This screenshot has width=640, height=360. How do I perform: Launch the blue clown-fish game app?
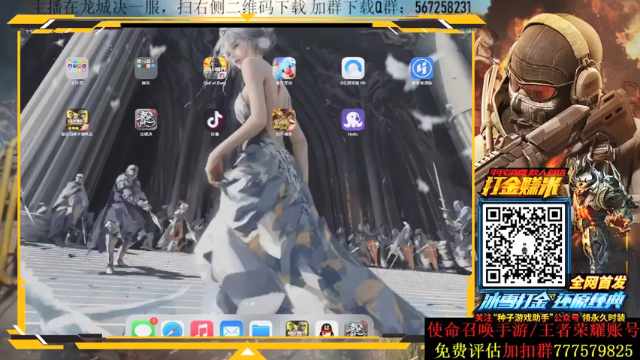pyautogui.click(x=284, y=68)
